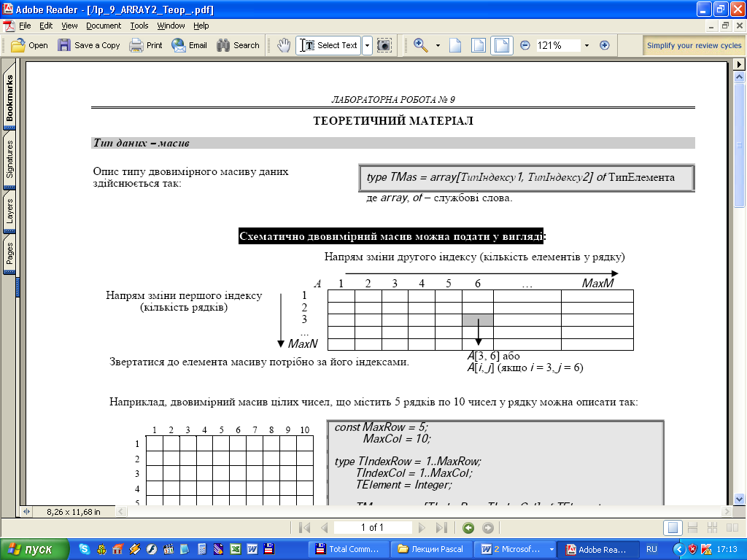Toggle navigation pane button in status bar

[27, 512]
